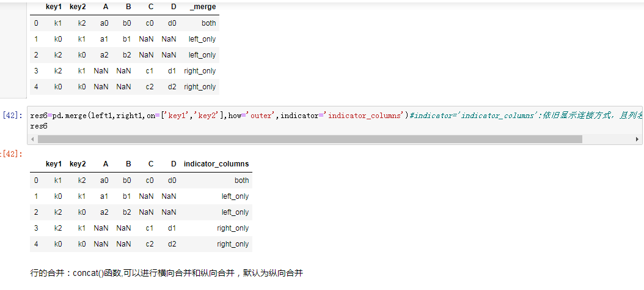Click cell 'd2' in the _merge table
Screen dimensions: 644x290
click(x=172, y=87)
